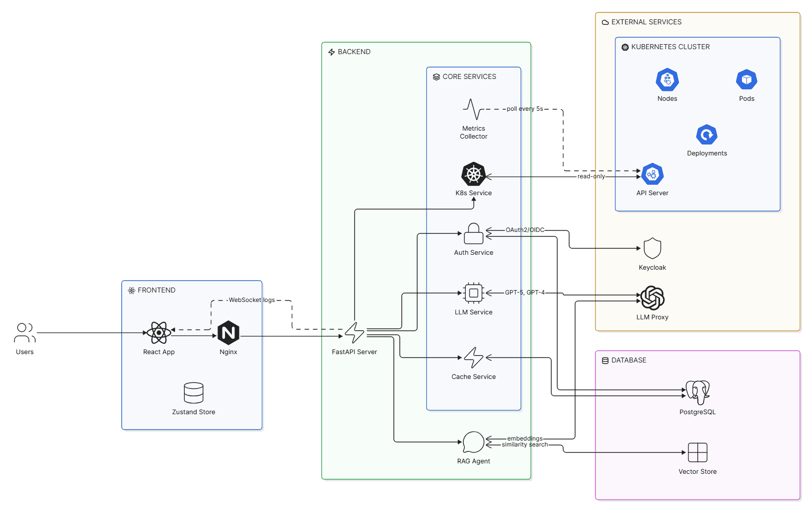Click the cloud icon beside External Services
Image resolution: width=812 pixels, height=518 pixels.
point(605,22)
